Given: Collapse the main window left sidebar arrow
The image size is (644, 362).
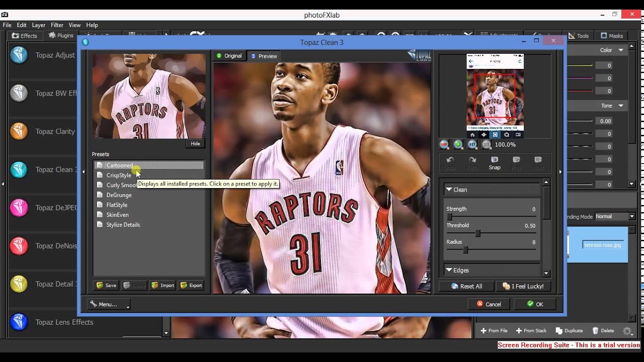Looking at the screenshot, I should click(3, 184).
